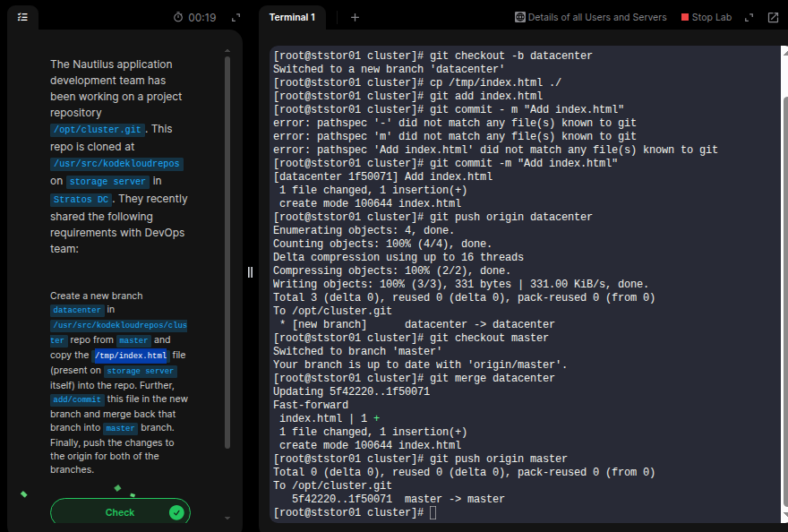Click the highlighted /tmp/index.html text
This screenshot has height=532, width=788.
pos(131,356)
